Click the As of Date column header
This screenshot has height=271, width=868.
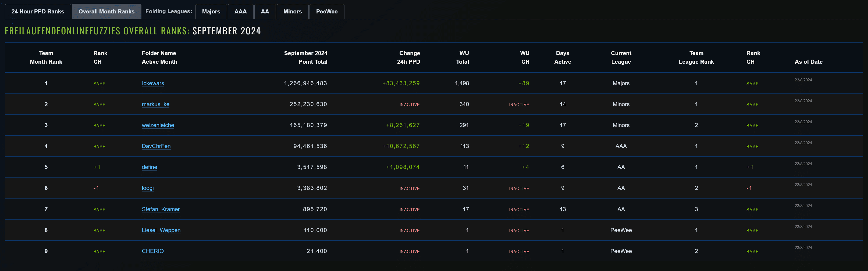[x=808, y=62]
